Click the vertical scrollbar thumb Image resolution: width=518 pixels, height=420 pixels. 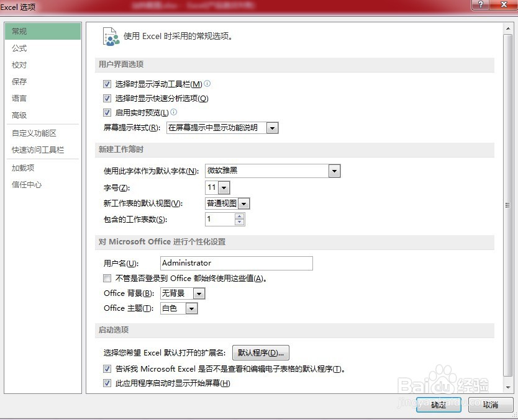pos(507,205)
